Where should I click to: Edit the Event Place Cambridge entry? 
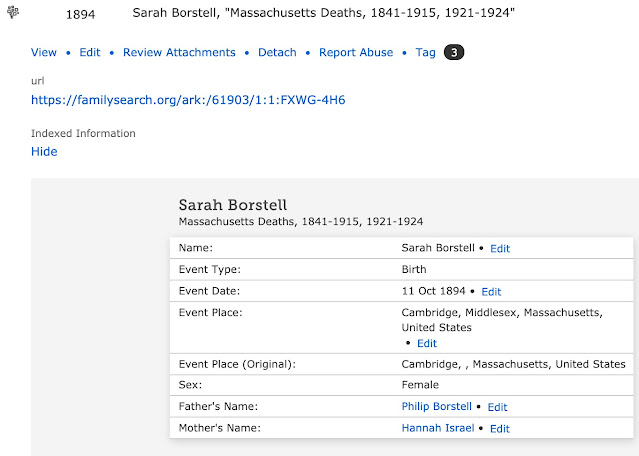coord(427,343)
